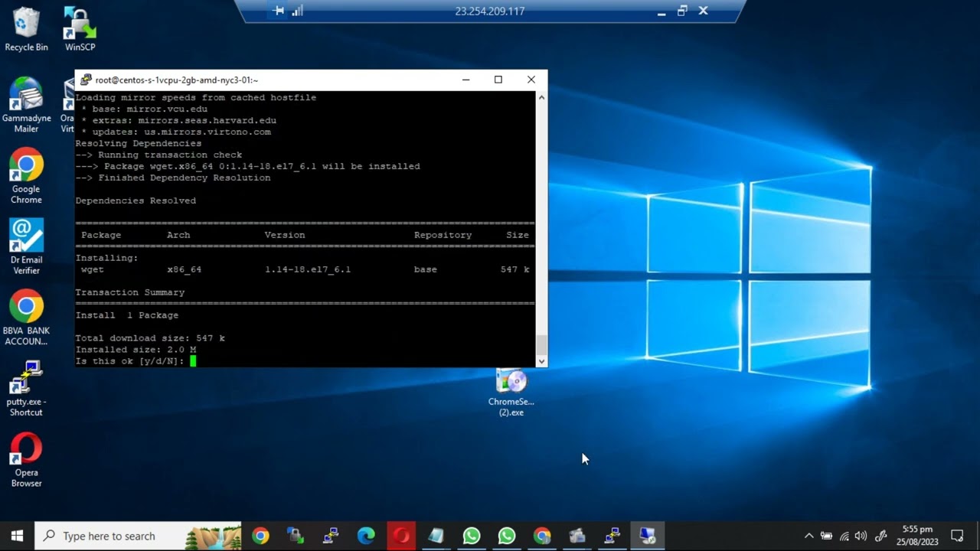Viewport: 980px width, 551px height.
Task: Select the Opera Browser desktop shortcut
Action: click(26, 459)
